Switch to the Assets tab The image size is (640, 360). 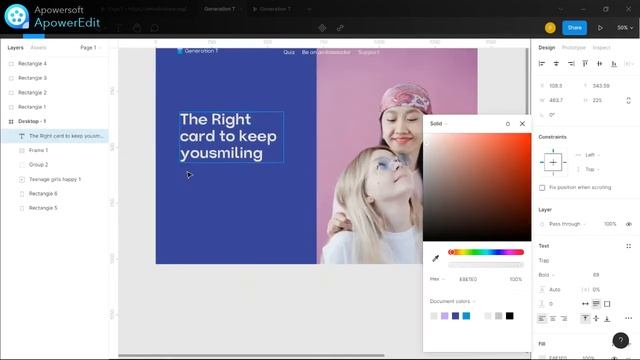[x=38, y=48]
